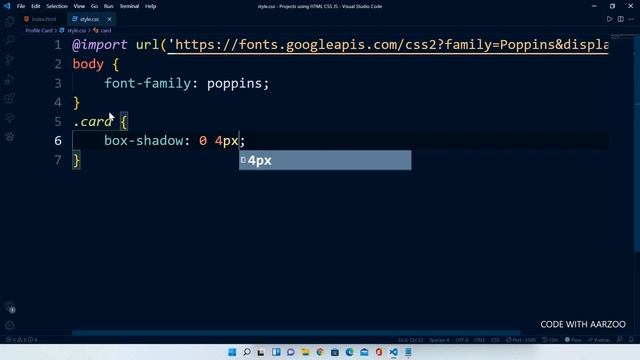The image size is (640, 360).
Task: Open the View menu
Action: [79, 6]
